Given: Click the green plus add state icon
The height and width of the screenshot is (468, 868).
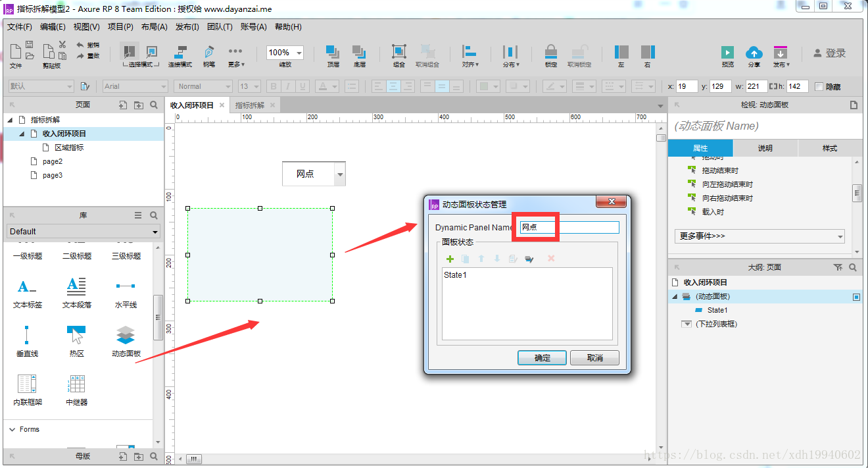Looking at the screenshot, I should pos(450,259).
